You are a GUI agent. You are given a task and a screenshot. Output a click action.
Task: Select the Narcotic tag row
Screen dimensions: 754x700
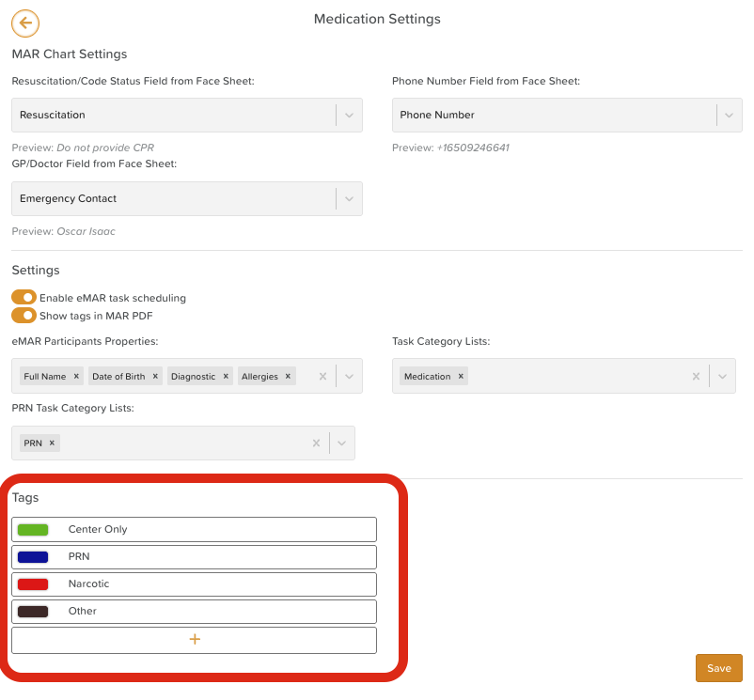tap(195, 584)
